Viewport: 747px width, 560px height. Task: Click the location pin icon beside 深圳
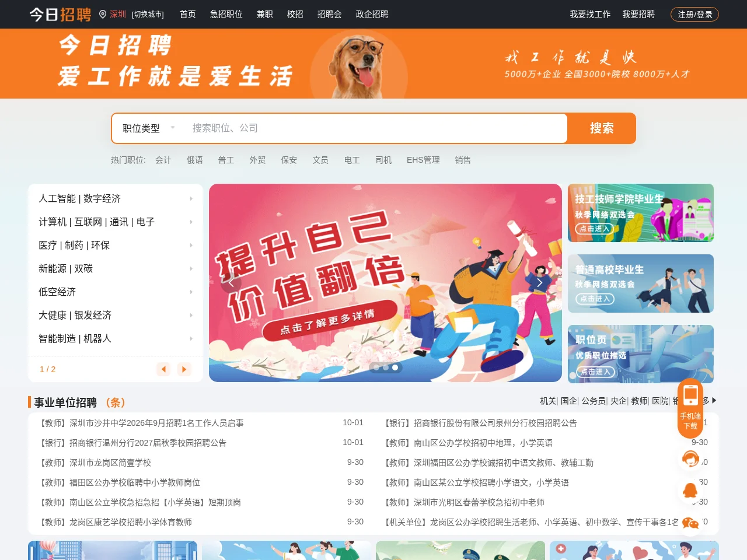pyautogui.click(x=103, y=14)
